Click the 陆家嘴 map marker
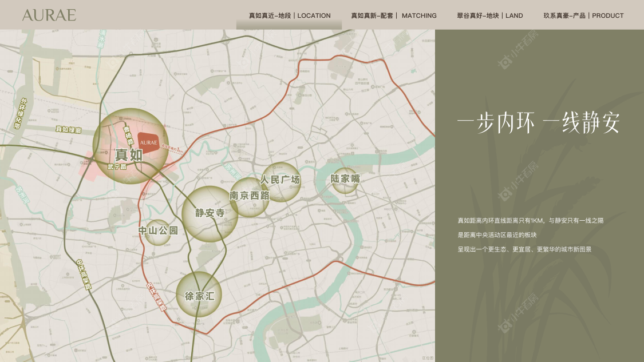Viewport: 644px width, 362px height. 345,179
